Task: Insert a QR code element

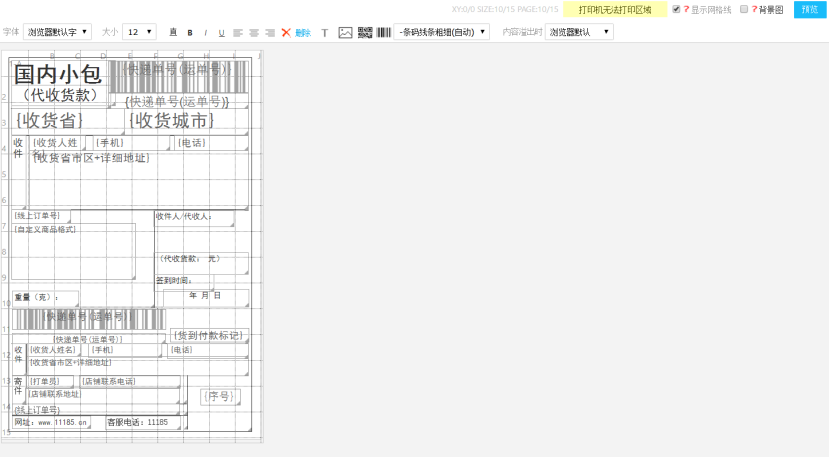Action: click(x=365, y=33)
